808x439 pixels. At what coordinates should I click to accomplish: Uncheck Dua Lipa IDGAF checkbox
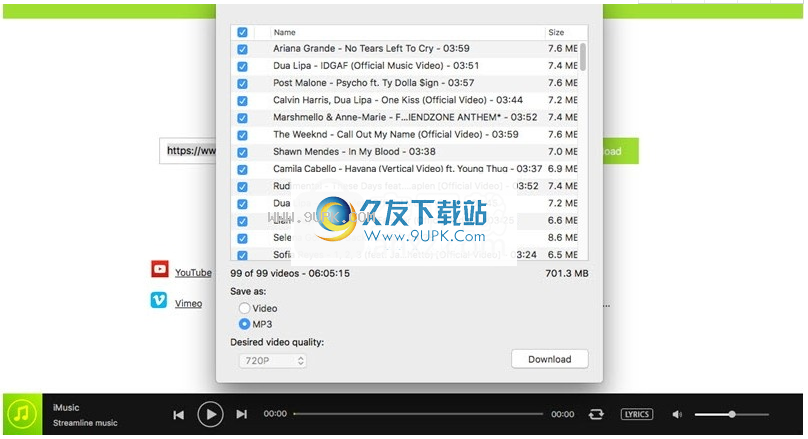(x=242, y=66)
